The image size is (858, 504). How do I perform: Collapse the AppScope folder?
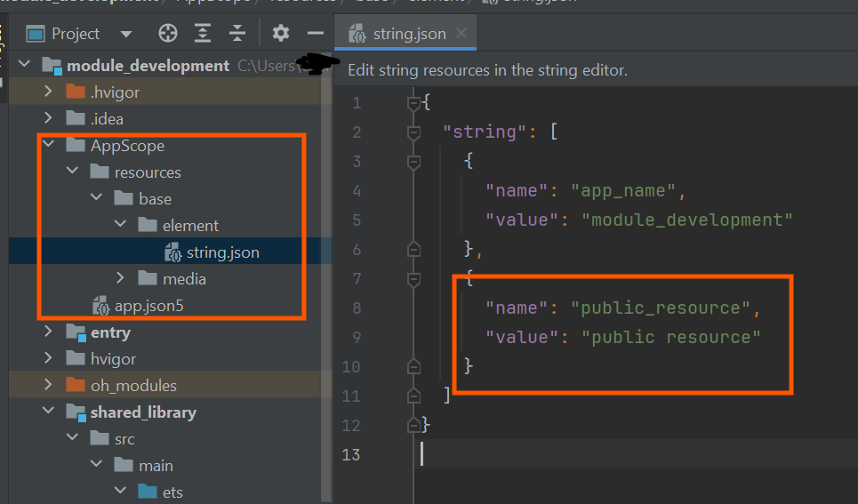point(49,146)
